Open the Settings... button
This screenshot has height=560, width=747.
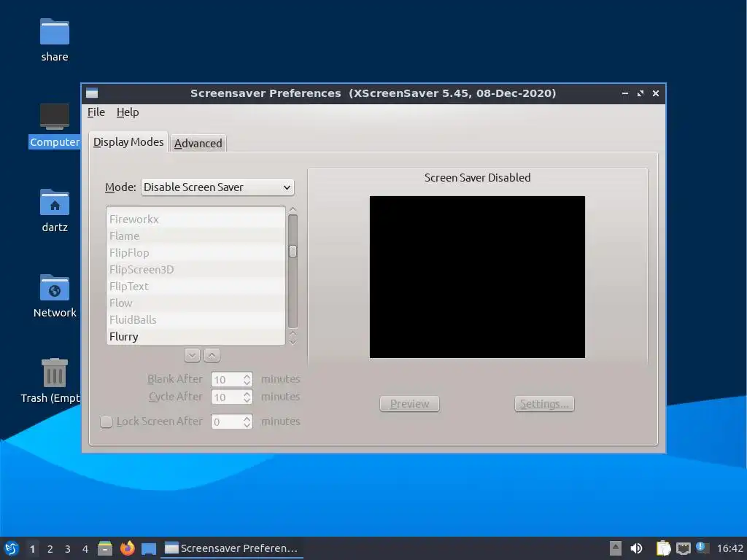544,404
